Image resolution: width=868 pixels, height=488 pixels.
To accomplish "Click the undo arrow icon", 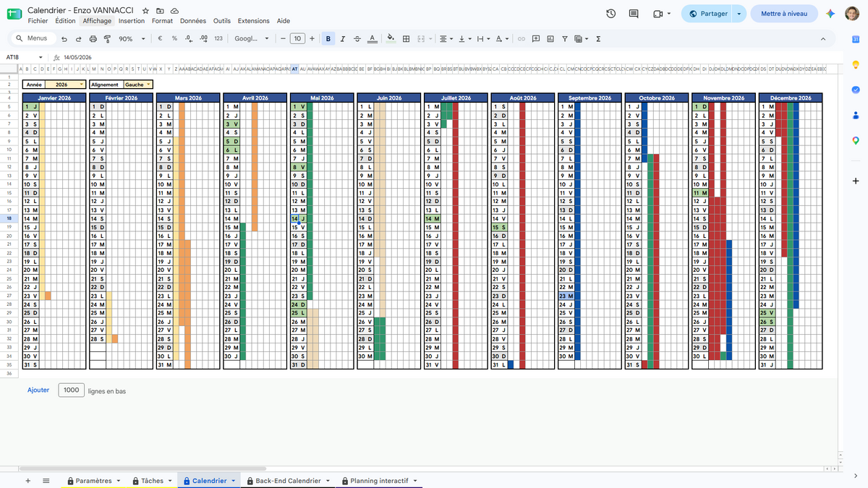I will (66, 39).
